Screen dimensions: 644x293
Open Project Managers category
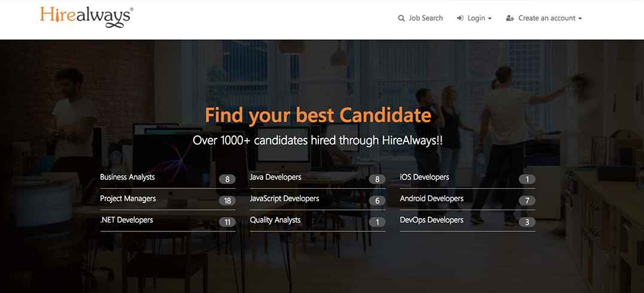[128, 199]
